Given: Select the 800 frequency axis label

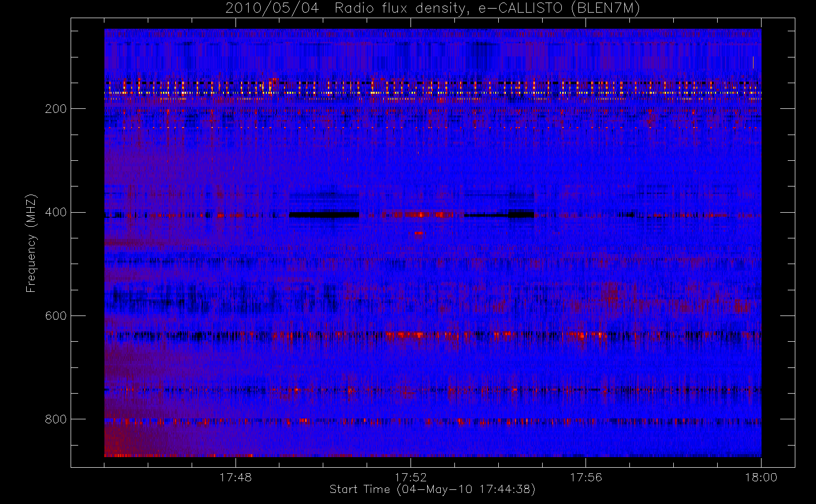Looking at the screenshot, I should click(56, 419).
